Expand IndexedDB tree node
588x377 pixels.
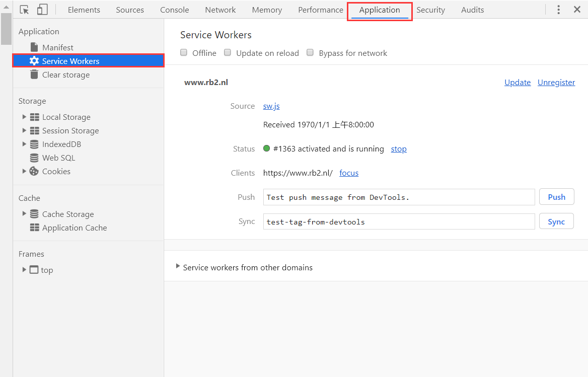(x=24, y=144)
